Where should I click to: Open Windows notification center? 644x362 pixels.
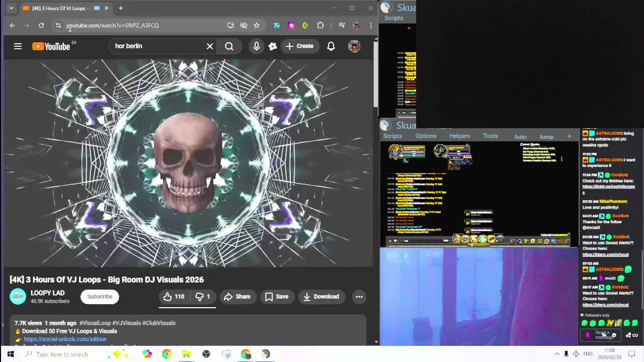[x=632, y=354]
